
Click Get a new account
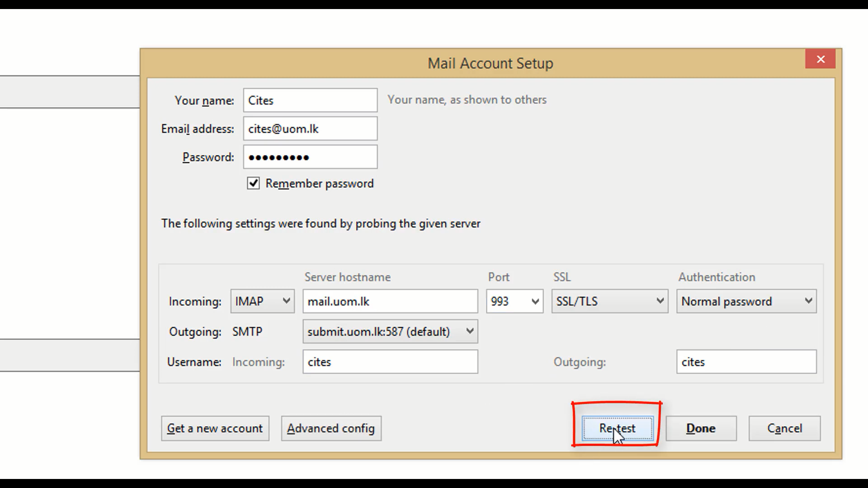[x=215, y=428]
